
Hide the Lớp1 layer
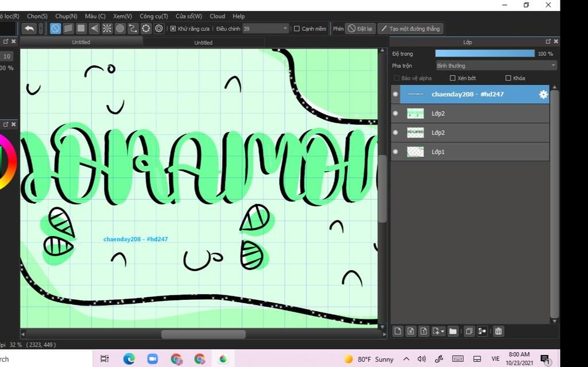[x=395, y=152]
